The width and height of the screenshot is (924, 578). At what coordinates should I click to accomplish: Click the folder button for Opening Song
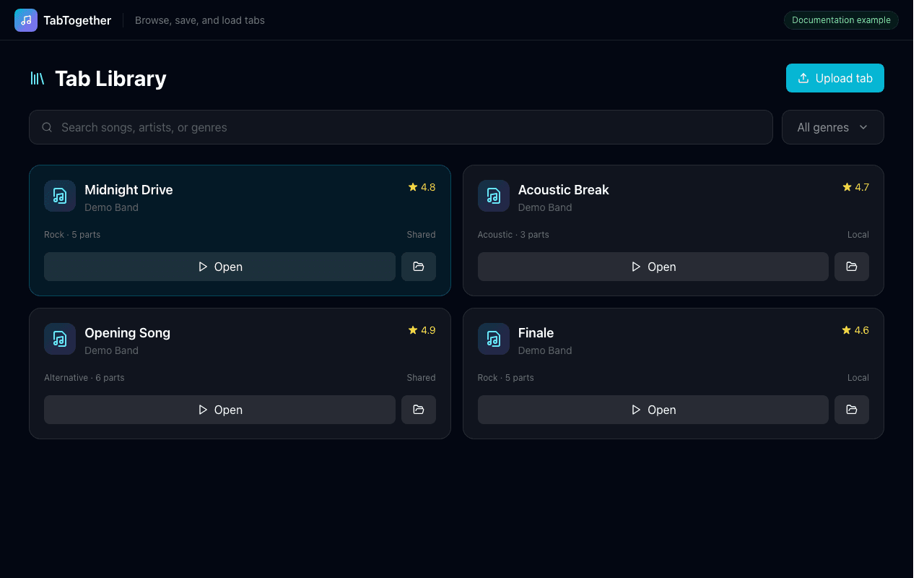pyautogui.click(x=419, y=410)
